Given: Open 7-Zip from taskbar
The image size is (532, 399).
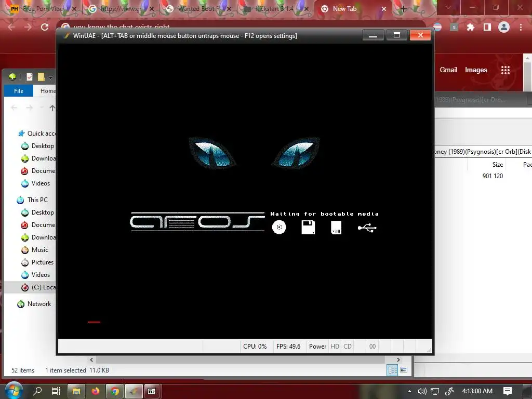Looking at the screenshot, I should (x=152, y=391).
